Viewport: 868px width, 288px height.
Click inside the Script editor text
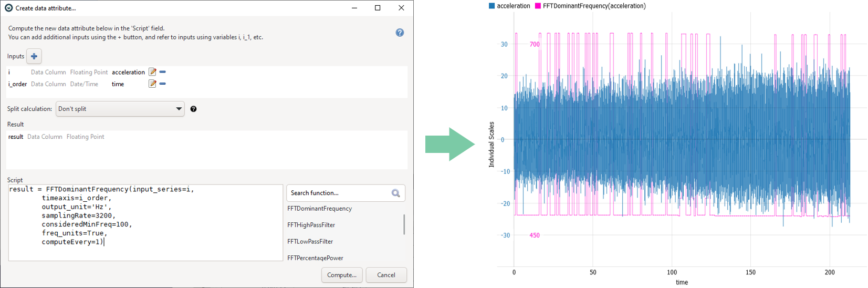[x=145, y=222]
